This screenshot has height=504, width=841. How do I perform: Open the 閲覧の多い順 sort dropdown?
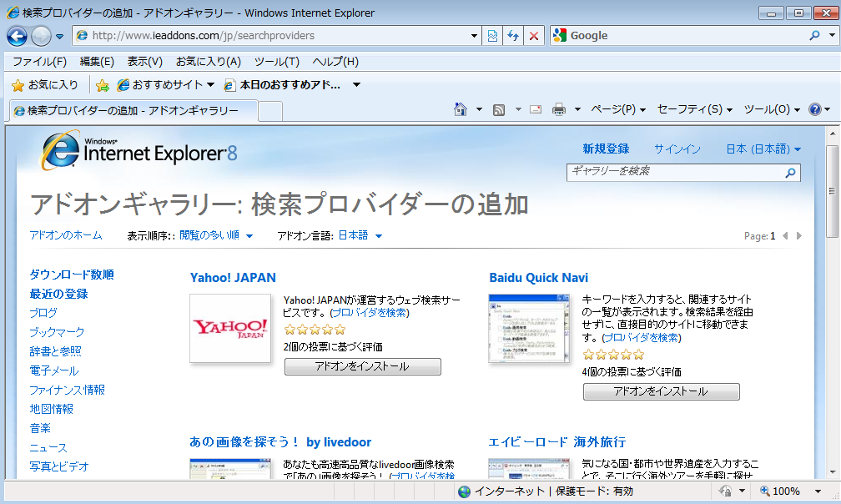tap(215, 235)
